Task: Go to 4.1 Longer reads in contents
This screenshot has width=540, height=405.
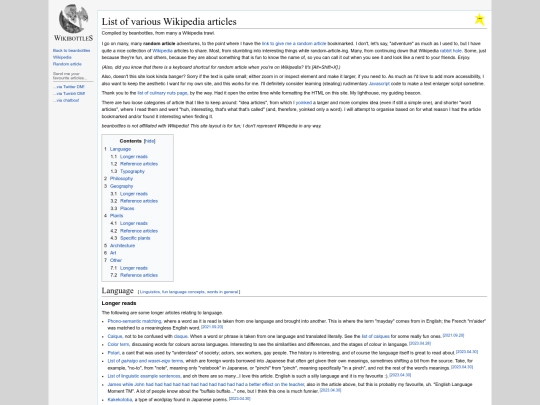Action: 134,224
